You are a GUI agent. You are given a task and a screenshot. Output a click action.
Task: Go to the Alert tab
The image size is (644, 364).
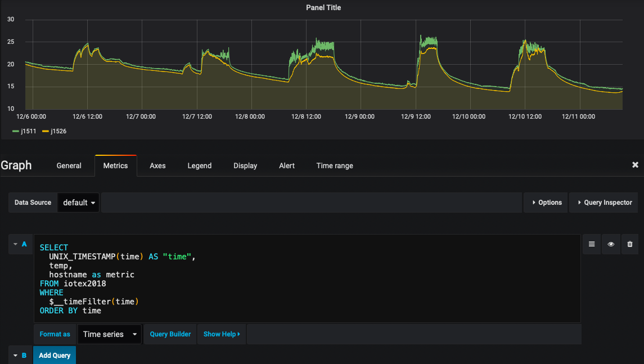(x=287, y=165)
